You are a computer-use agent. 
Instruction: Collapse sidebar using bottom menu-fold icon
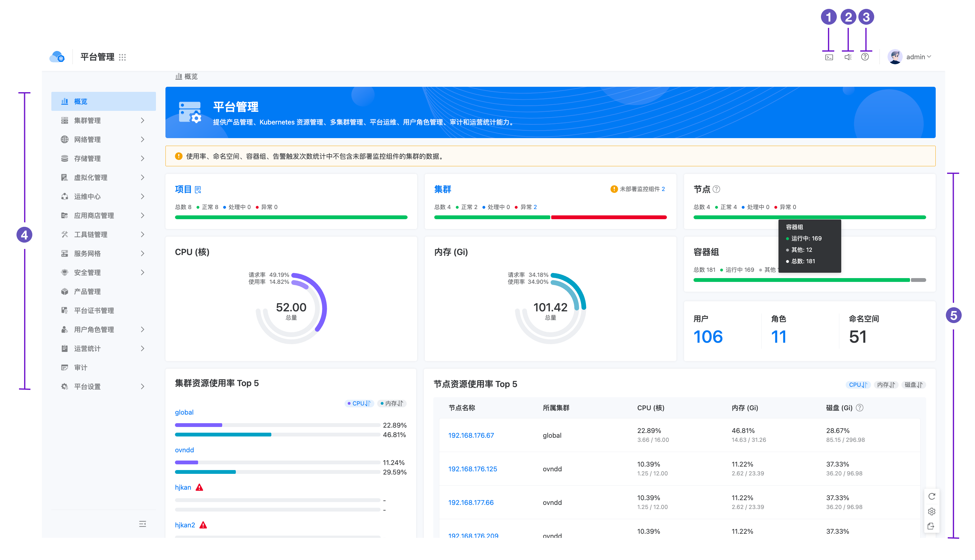pyautogui.click(x=142, y=524)
